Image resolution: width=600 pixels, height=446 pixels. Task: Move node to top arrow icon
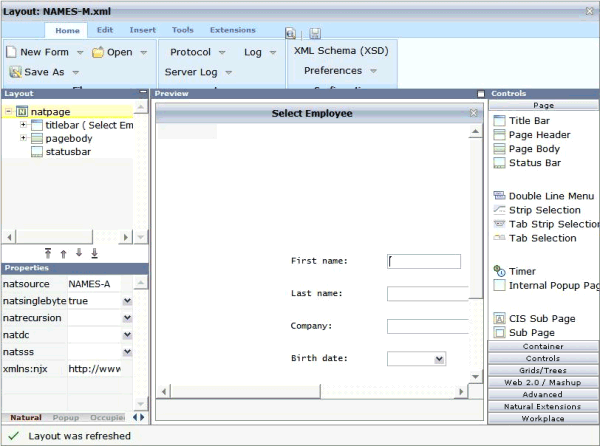(x=48, y=254)
